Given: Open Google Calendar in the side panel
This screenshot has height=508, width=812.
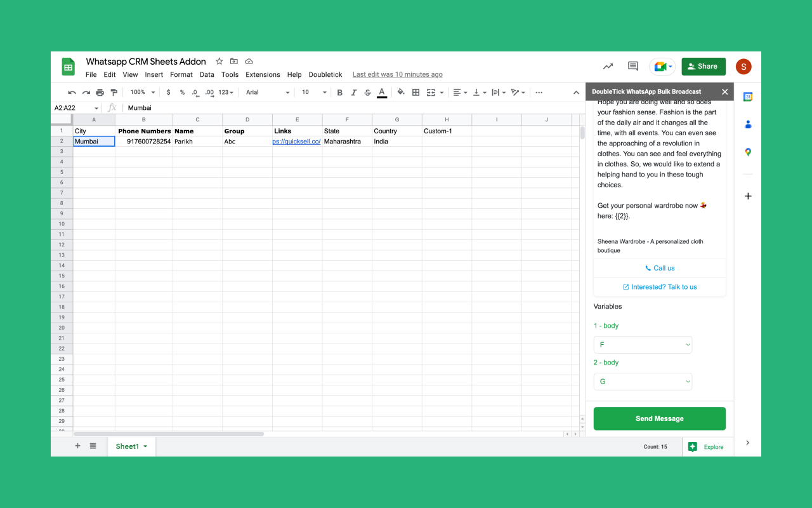Looking at the screenshot, I should (x=748, y=97).
